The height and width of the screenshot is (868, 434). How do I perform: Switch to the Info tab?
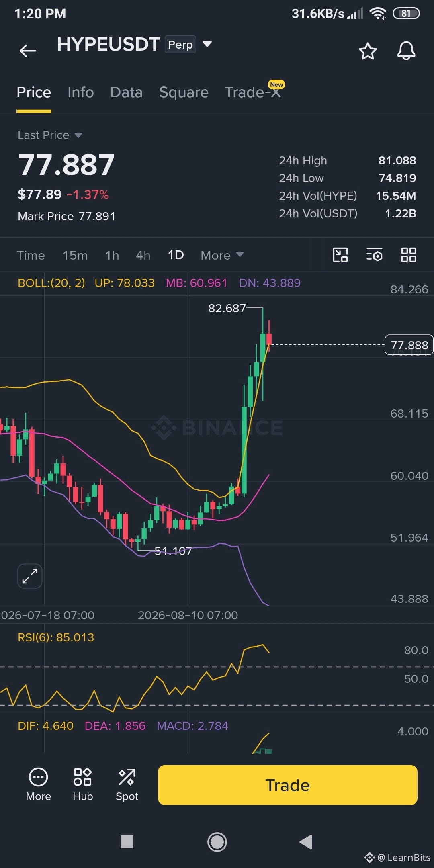click(x=81, y=92)
